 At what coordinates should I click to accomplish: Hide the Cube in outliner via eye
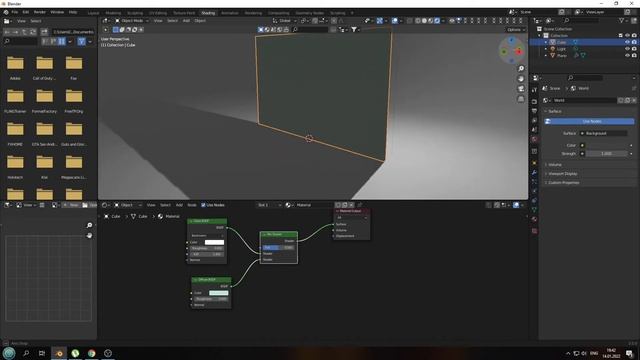click(627, 42)
